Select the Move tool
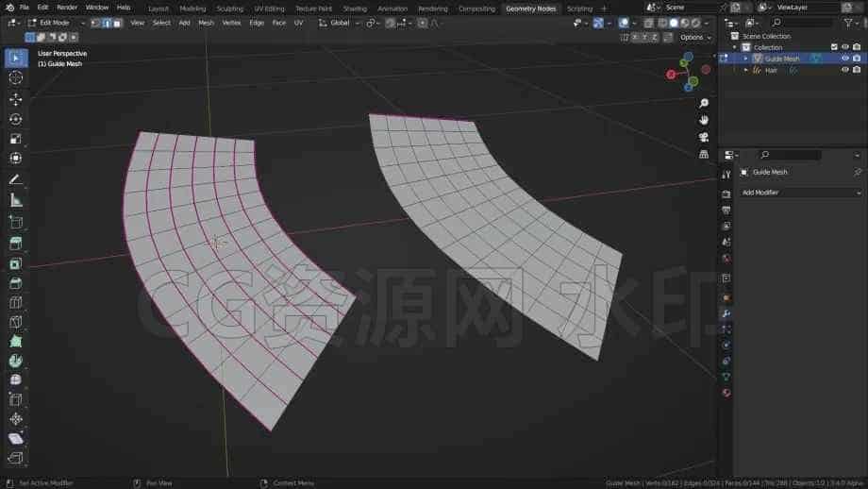This screenshot has width=868, height=489. (16, 99)
